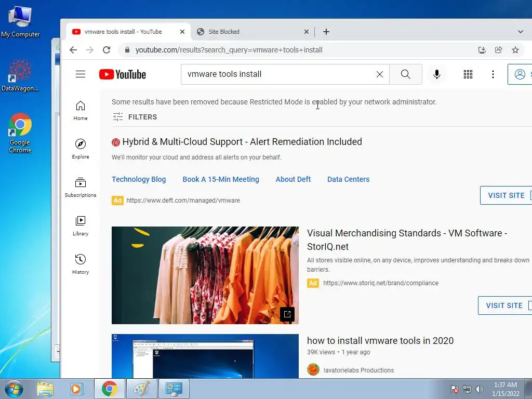Image resolution: width=532 pixels, height=399 pixels.
Task: Open the tab search dropdown chevron
Action: [x=520, y=32]
